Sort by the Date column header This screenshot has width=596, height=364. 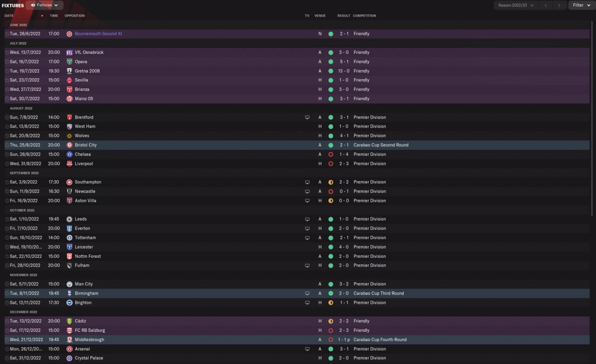tap(9, 15)
